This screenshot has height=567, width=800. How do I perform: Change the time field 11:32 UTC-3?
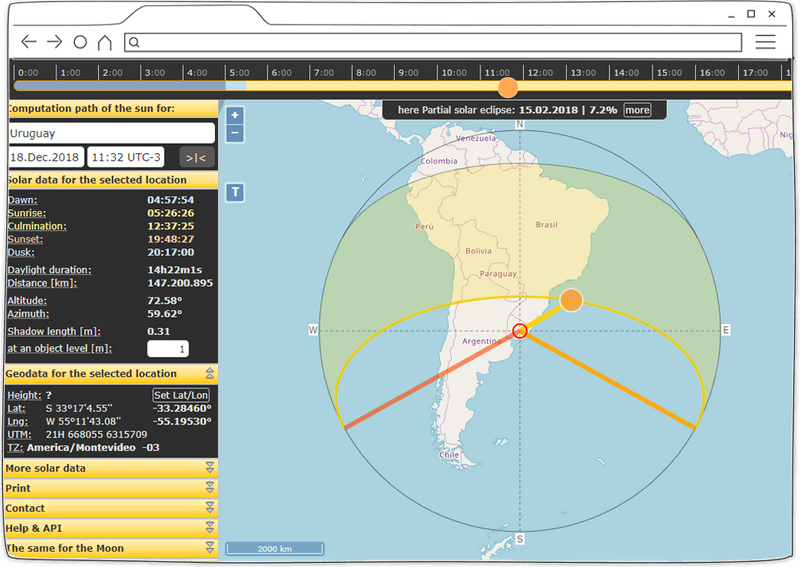tap(126, 157)
